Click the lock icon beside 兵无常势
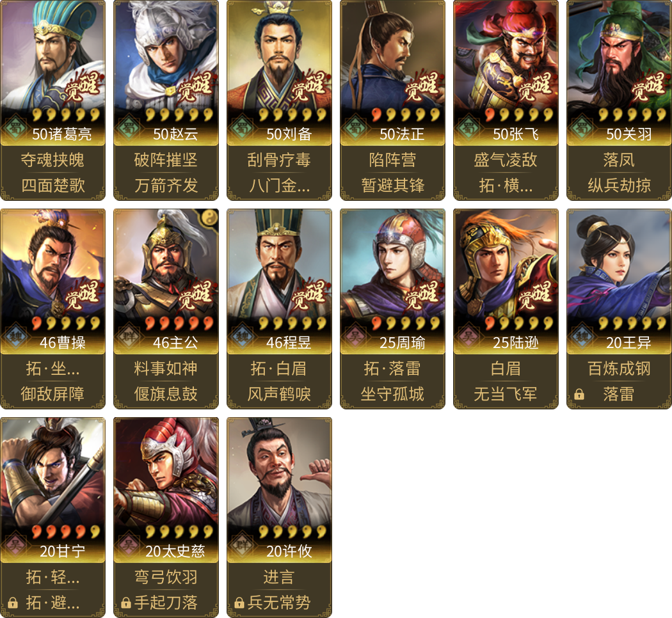 239,603
